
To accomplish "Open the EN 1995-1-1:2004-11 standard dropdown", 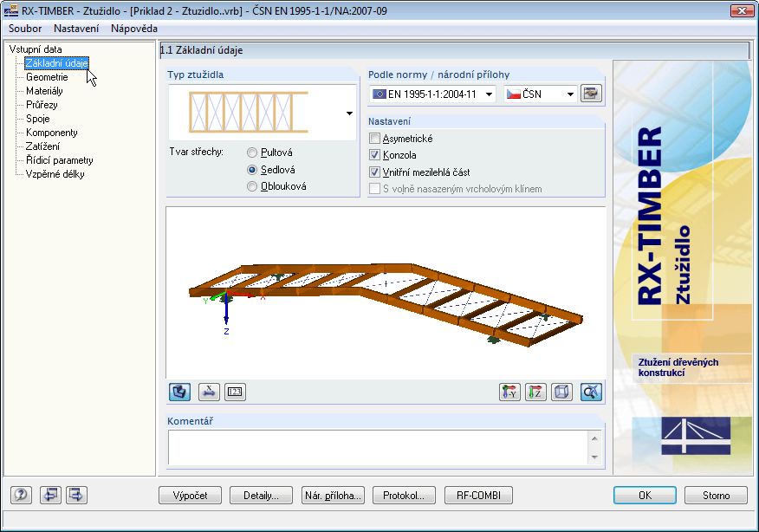I will click(433, 94).
